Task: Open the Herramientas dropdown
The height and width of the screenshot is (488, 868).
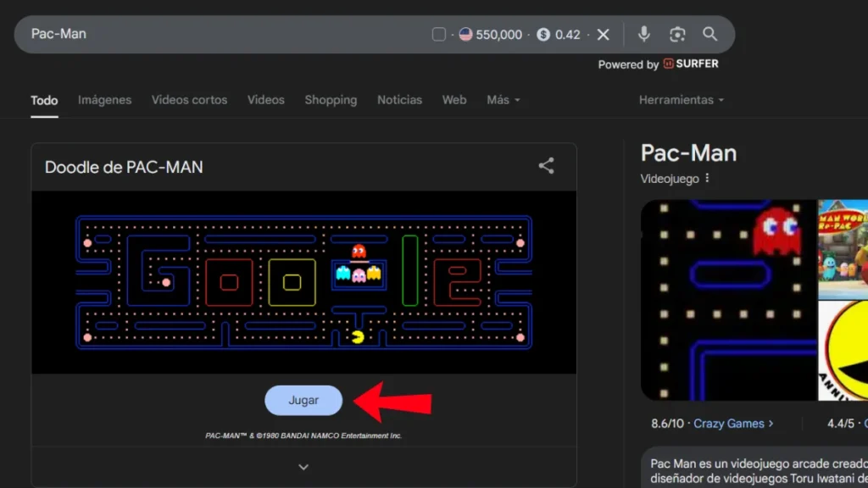Action: tap(682, 100)
